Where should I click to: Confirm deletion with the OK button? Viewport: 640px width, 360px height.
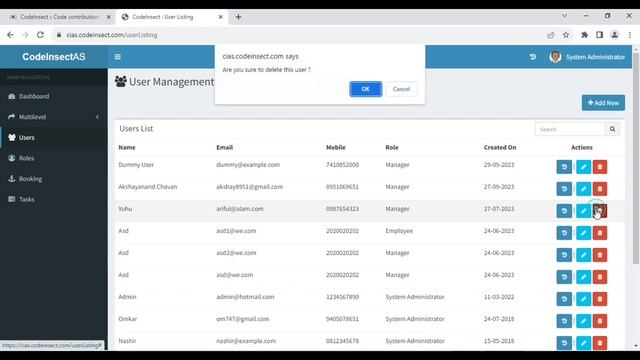click(x=365, y=89)
